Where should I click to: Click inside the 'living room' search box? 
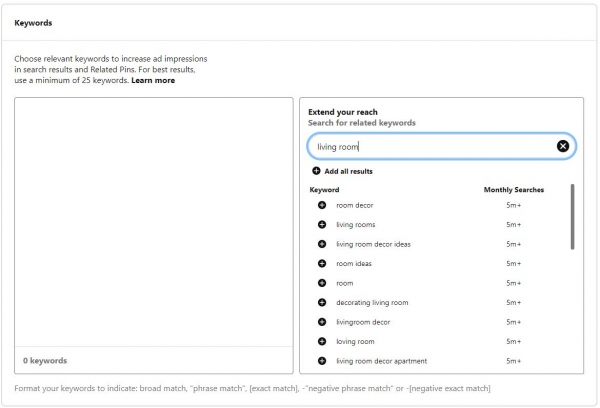coord(430,146)
